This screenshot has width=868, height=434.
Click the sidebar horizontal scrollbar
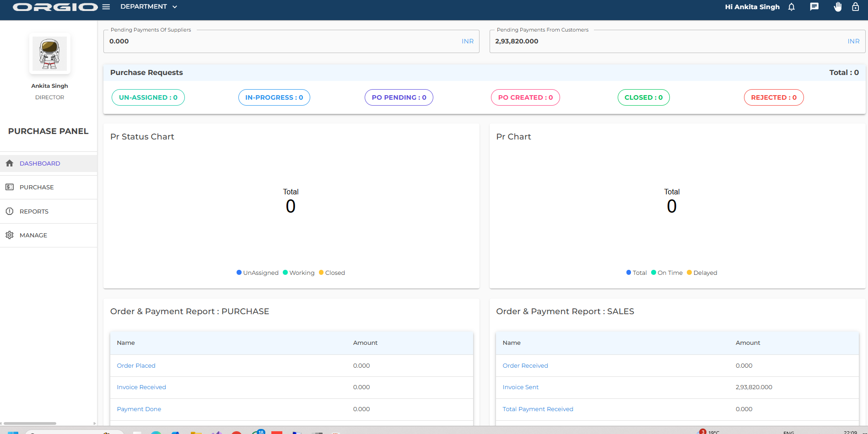[30, 423]
